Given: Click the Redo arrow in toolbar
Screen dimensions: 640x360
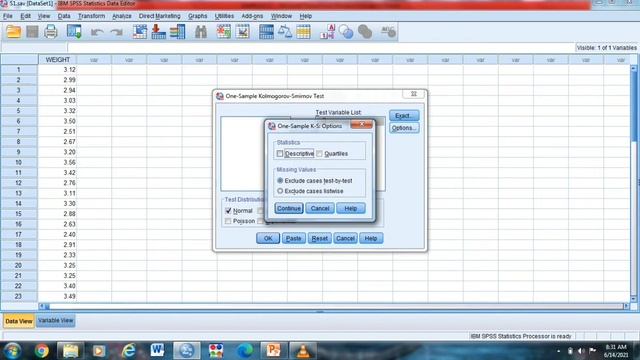Looking at the screenshot, I should 116,32.
